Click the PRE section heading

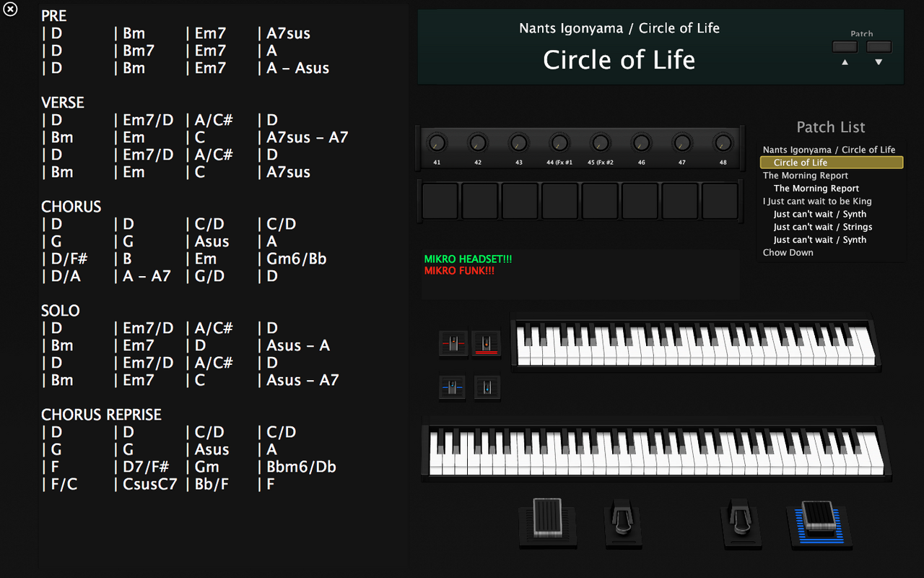click(x=54, y=16)
